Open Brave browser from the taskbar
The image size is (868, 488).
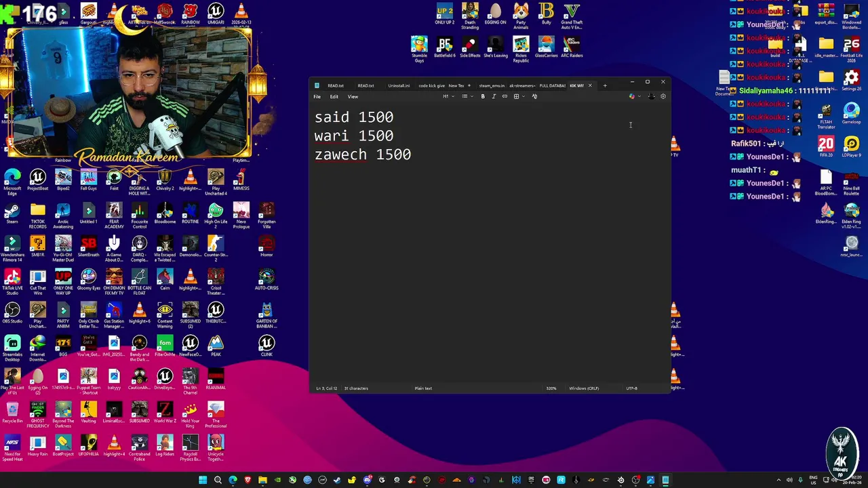tap(248, 480)
